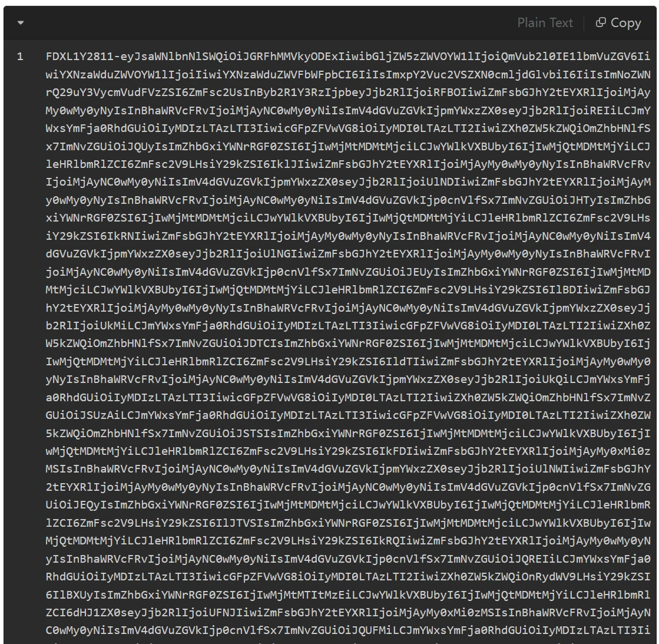Copy the code block contents
The height and width of the screenshot is (644, 659).
coord(618,23)
